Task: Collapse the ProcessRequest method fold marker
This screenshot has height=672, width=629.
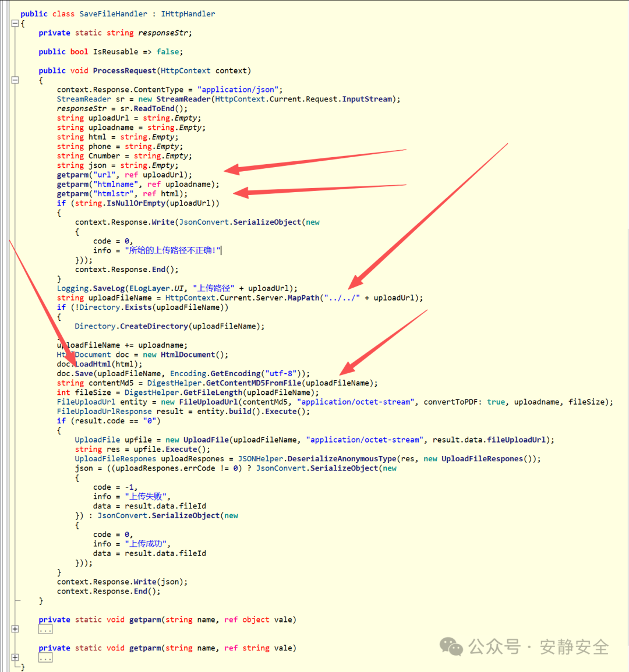Action: pyautogui.click(x=15, y=80)
